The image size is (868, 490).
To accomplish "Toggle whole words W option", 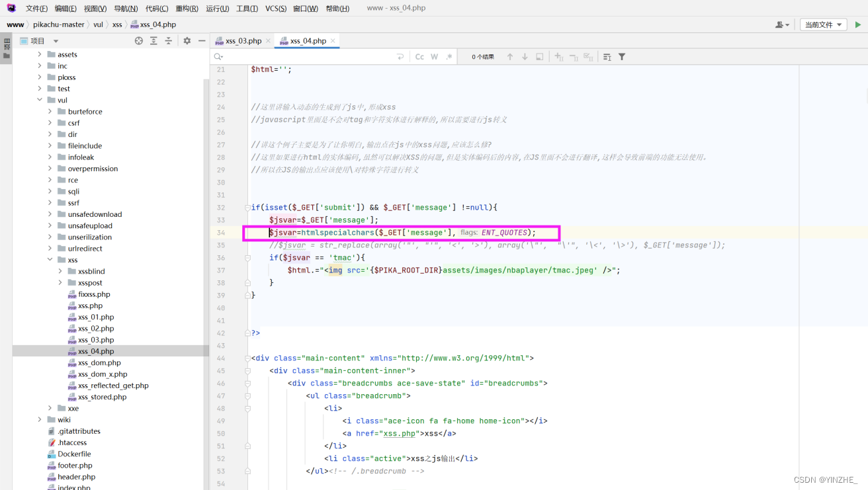I will click(x=435, y=57).
